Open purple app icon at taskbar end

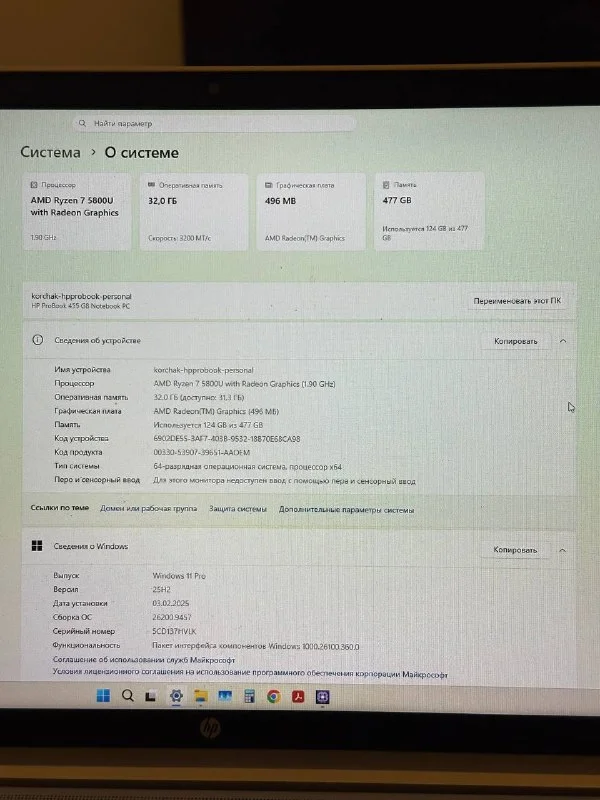pyautogui.click(x=322, y=697)
